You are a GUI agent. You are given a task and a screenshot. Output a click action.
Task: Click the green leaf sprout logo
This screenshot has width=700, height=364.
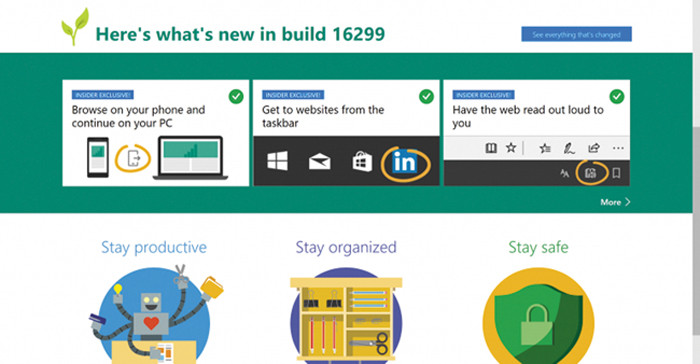(x=75, y=27)
